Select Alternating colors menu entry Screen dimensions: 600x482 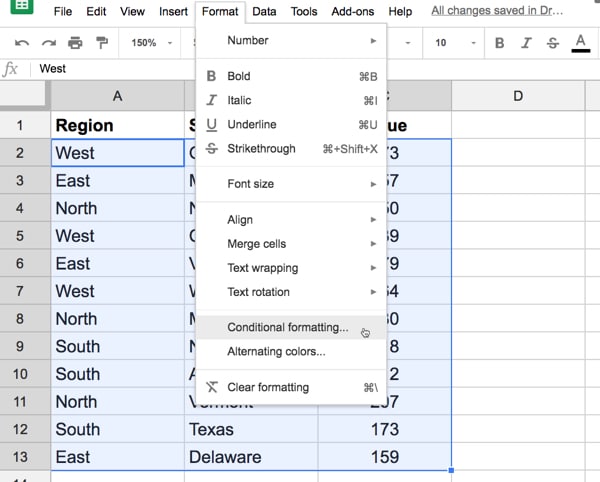pyautogui.click(x=276, y=351)
